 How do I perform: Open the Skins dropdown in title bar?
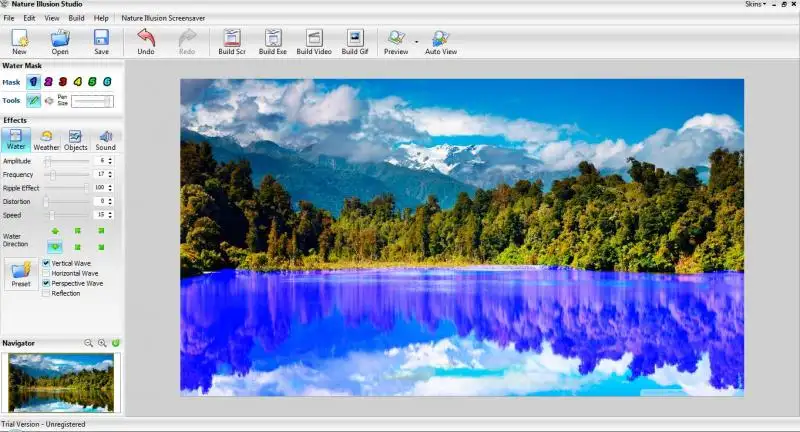pos(755,4)
